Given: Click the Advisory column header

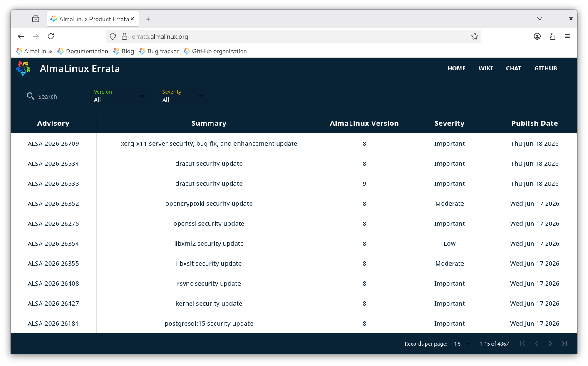Looking at the screenshot, I should [53, 123].
